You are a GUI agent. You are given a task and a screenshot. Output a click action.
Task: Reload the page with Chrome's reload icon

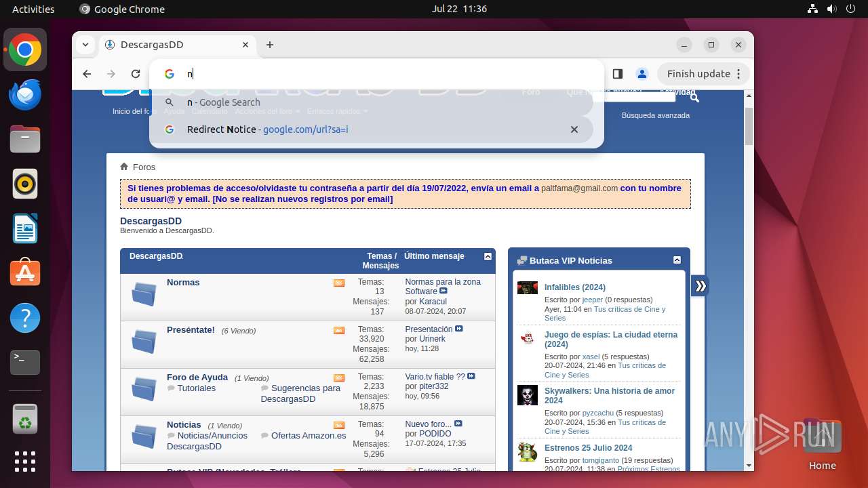136,74
